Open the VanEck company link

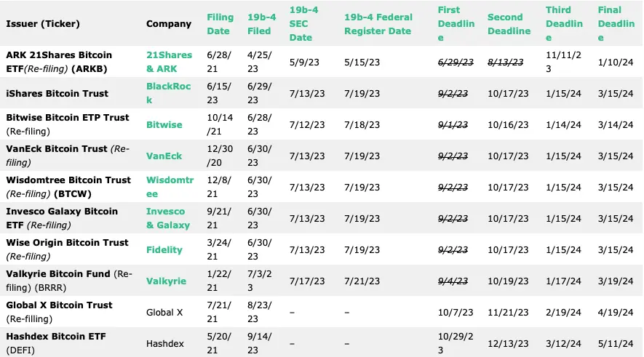click(164, 156)
